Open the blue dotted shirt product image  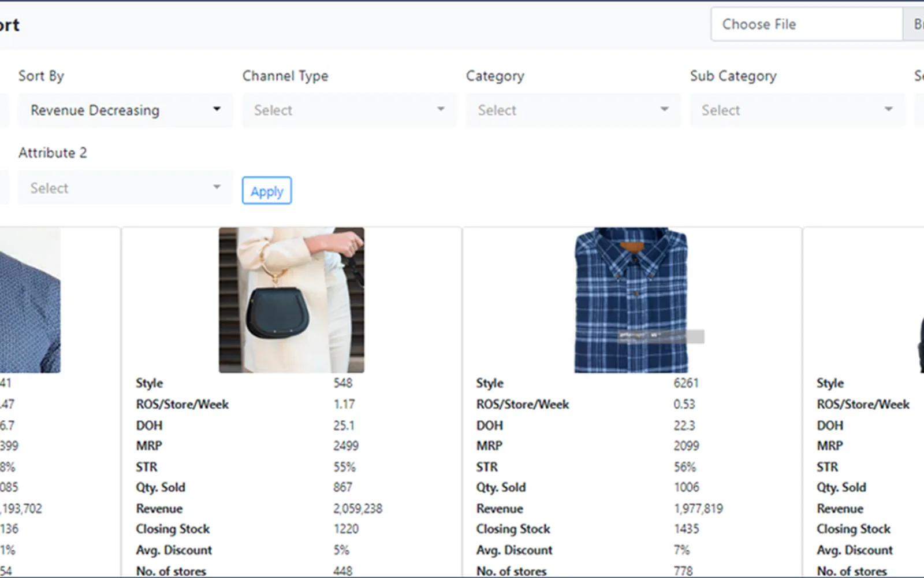pyautogui.click(x=30, y=300)
